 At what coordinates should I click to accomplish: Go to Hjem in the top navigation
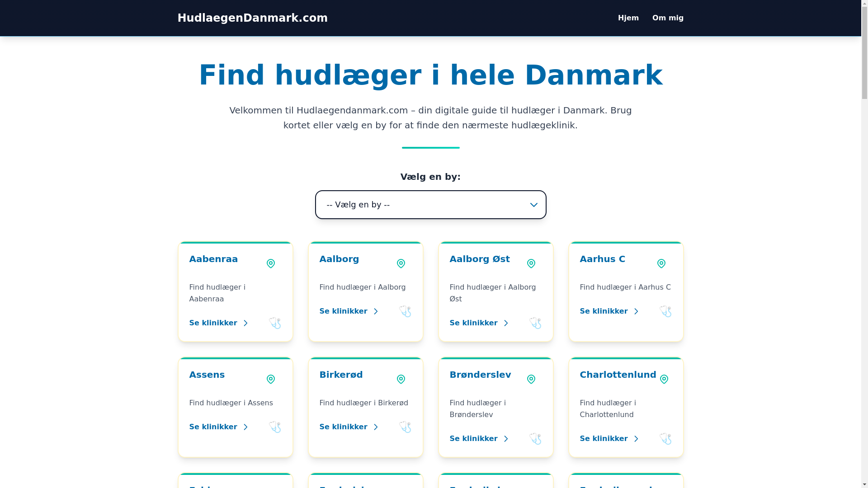coord(628,18)
